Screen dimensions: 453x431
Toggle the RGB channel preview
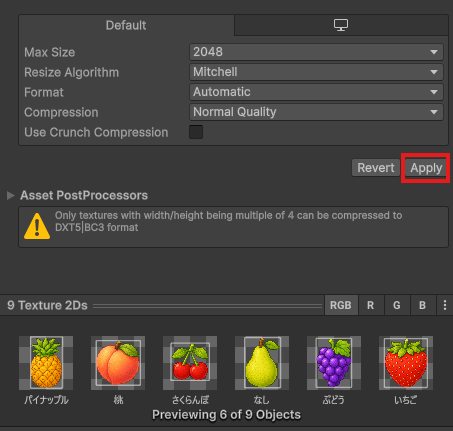[x=341, y=305]
